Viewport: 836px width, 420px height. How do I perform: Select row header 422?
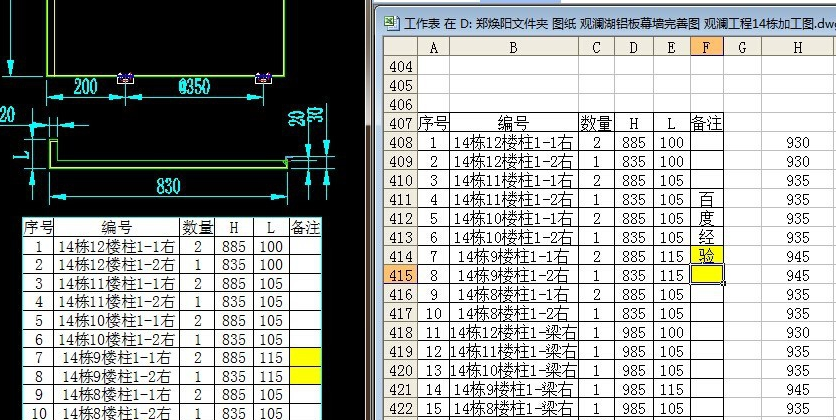(400, 408)
